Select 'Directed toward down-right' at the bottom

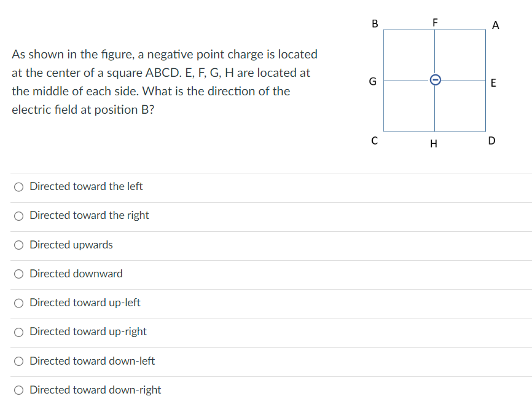tap(18, 390)
